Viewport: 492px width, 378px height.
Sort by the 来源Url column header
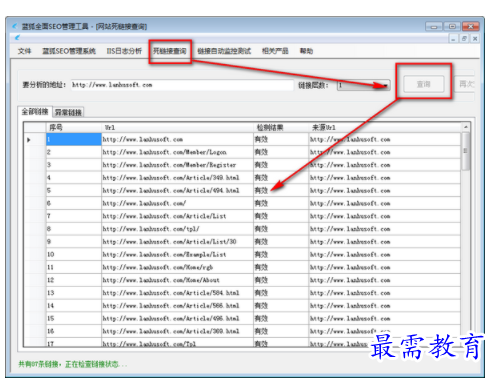click(x=385, y=127)
